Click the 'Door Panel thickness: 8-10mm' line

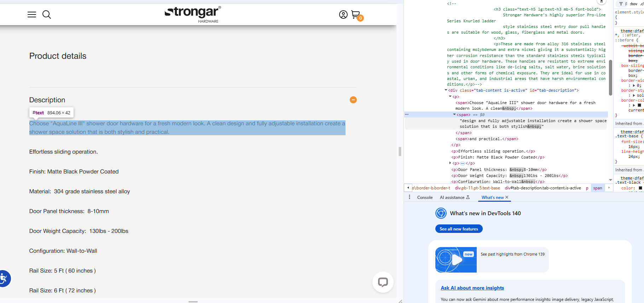[x=69, y=211]
